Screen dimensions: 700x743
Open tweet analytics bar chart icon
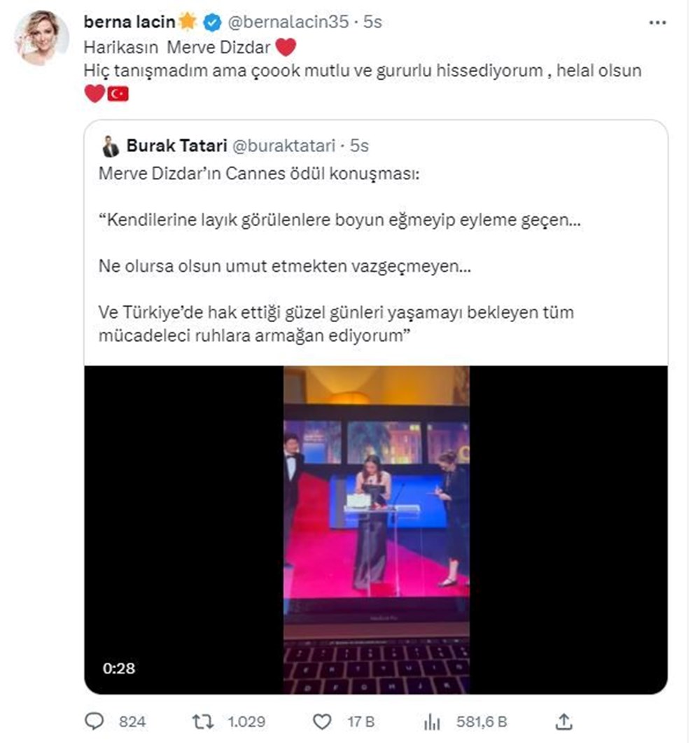(x=433, y=721)
